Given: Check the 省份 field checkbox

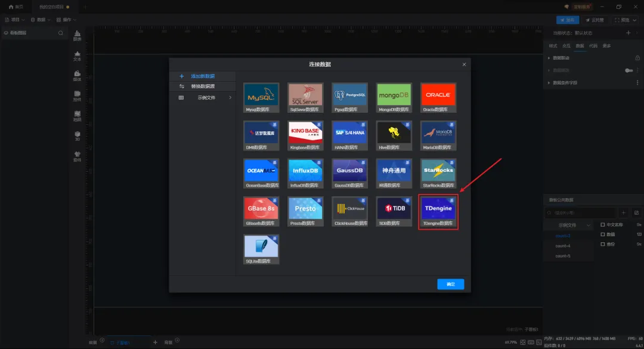Looking at the screenshot, I should point(603,244).
